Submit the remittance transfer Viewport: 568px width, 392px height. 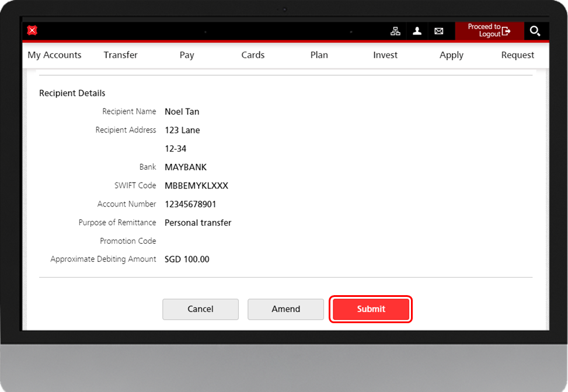click(371, 309)
